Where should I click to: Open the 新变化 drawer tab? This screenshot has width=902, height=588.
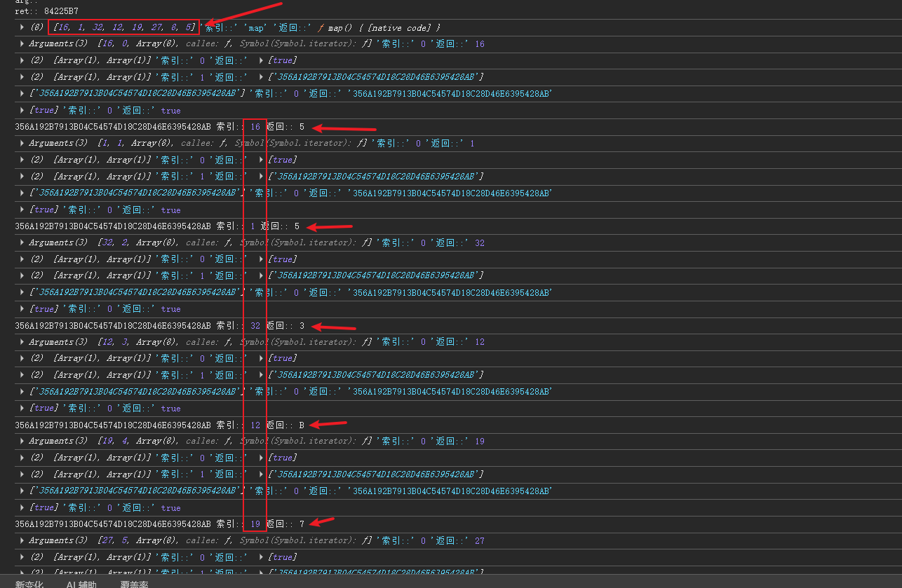(x=29, y=584)
